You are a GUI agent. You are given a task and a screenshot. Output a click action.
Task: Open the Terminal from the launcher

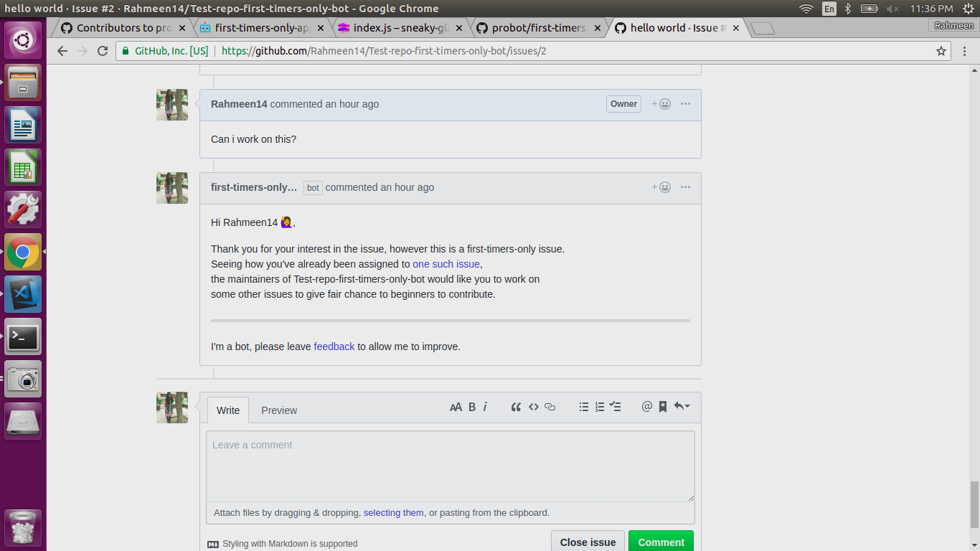(x=24, y=337)
